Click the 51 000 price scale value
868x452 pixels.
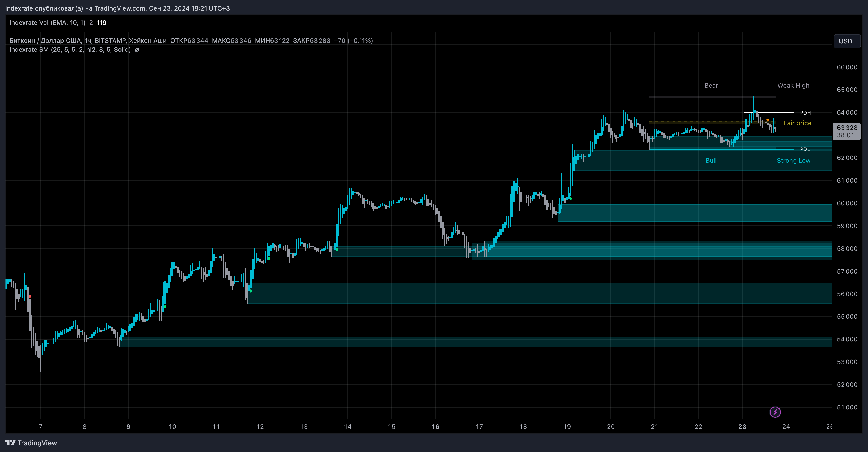point(847,407)
